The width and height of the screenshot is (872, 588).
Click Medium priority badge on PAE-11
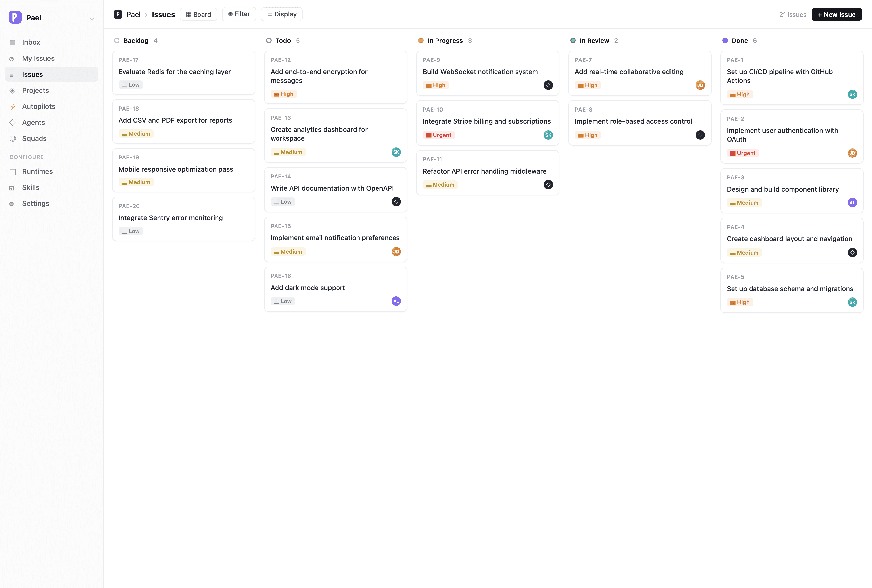pyautogui.click(x=440, y=184)
